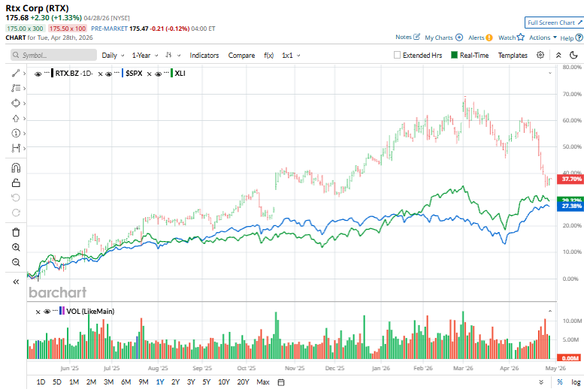Viewport: 584px width, 392px height.
Task: Select the 1M range
Action: [74, 382]
